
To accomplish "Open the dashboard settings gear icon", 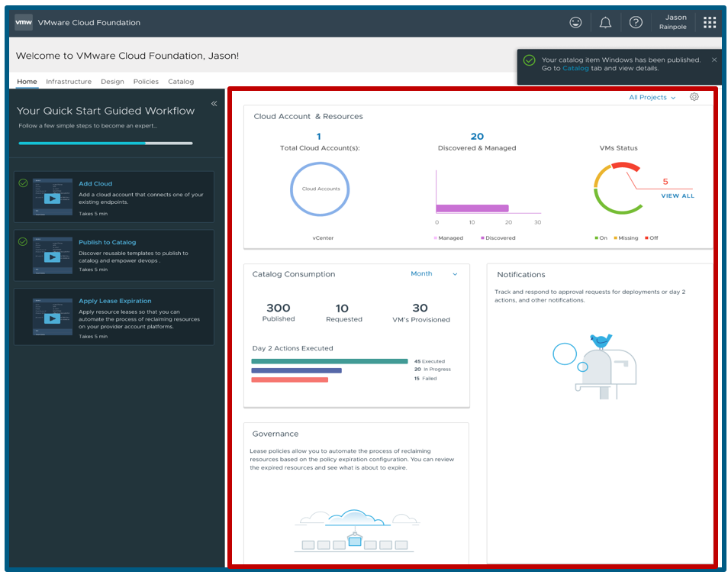I will 694,98.
